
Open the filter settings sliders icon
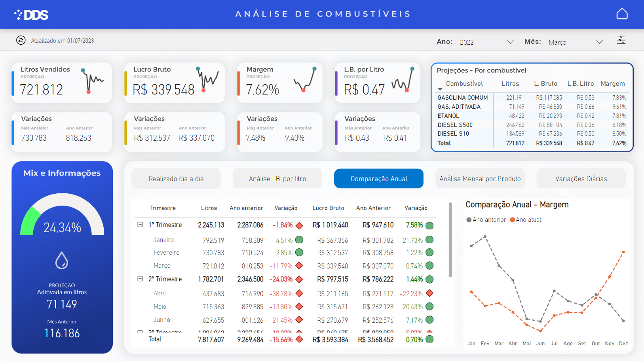621,40
